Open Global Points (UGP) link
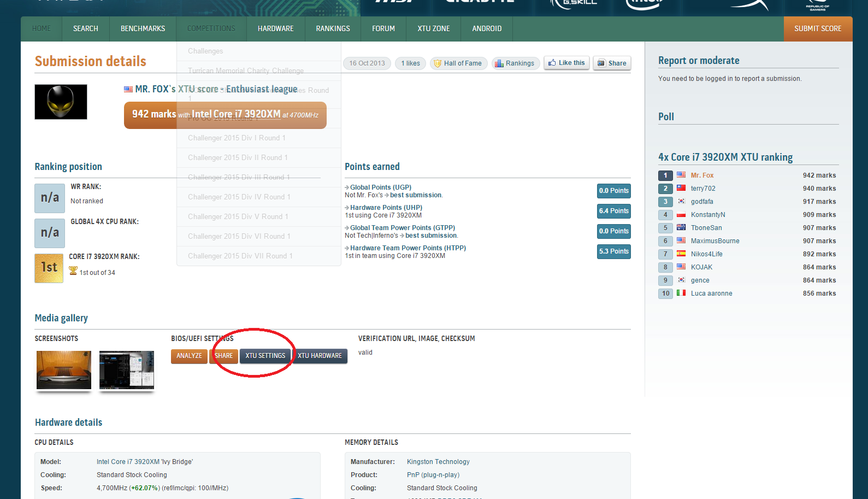Screen dimensions: 868x499 381,187
